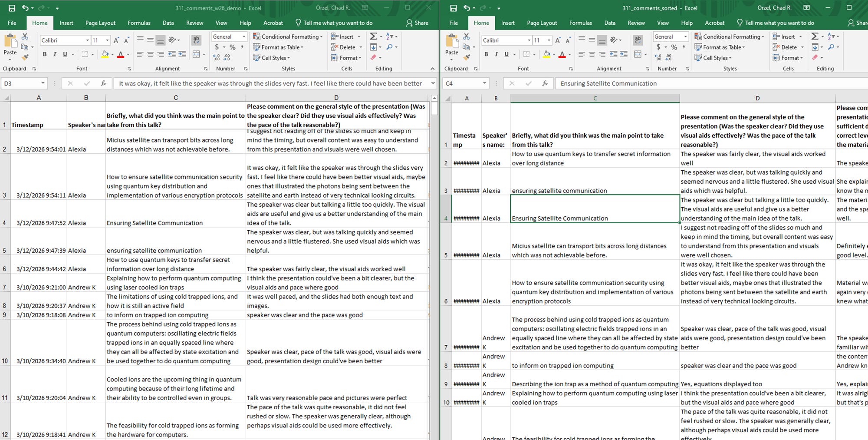Open Page Layout tab in right window
The height and width of the screenshot is (440, 868).
[542, 23]
